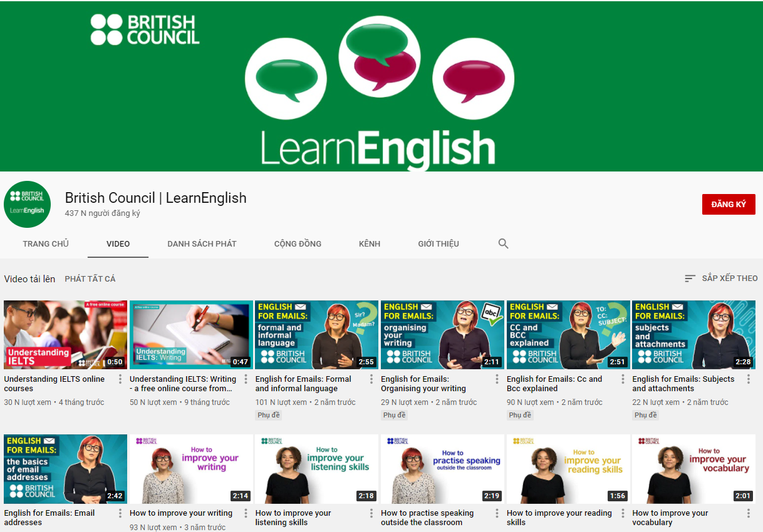This screenshot has height=532, width=763.
Task: Select the VIDEO tab
Action: click(x=118, y=243)
